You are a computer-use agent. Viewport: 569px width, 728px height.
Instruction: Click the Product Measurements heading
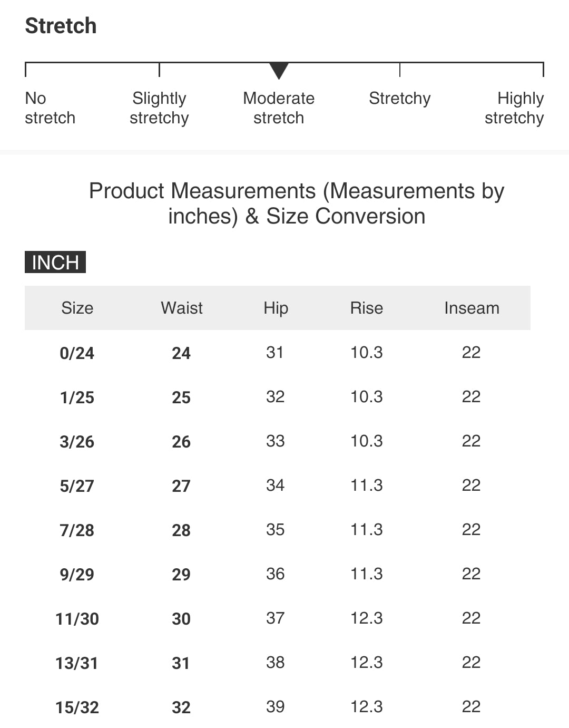click(x=297, y=203)
